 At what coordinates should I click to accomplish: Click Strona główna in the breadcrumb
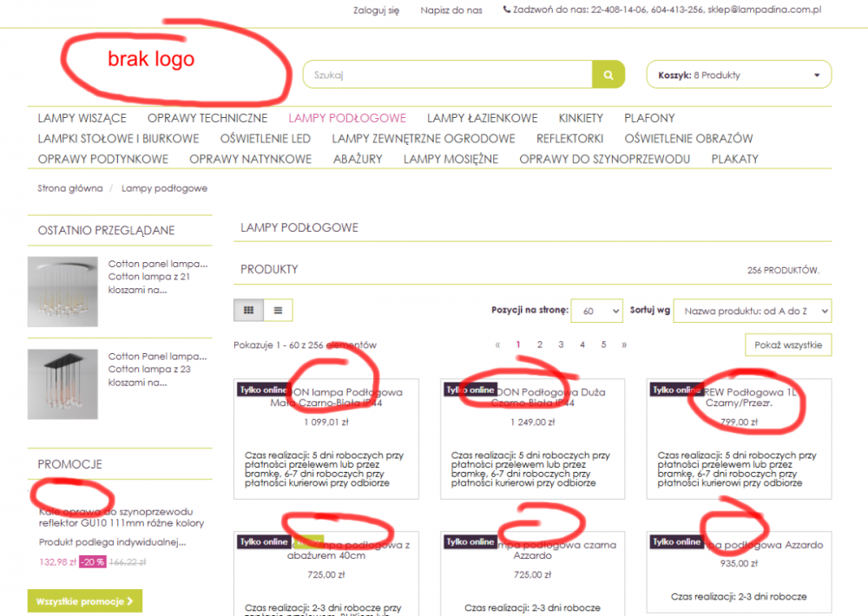(70, 188)
